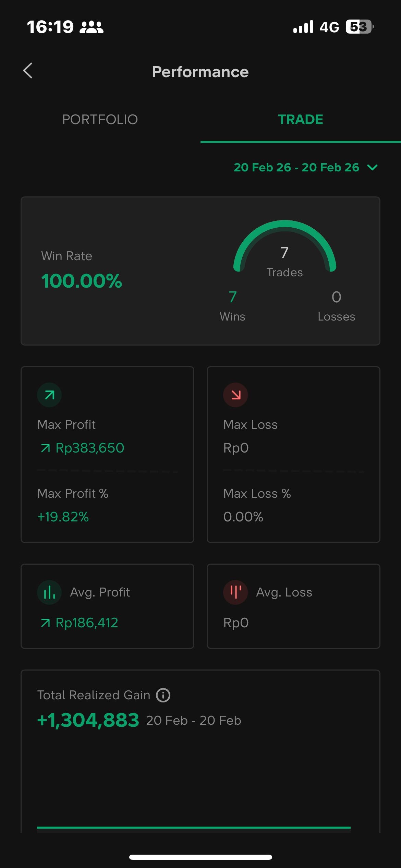The height and width of the screenshot is (868, 401).
Task: Tap the back arrow icon
Action: pyautogui.click(x=28, y=71)
